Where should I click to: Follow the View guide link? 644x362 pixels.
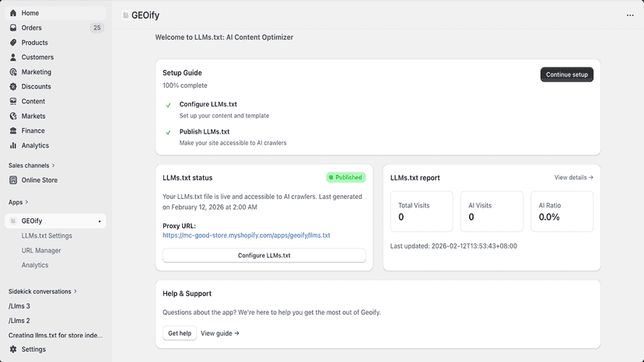tap(220, 333)
